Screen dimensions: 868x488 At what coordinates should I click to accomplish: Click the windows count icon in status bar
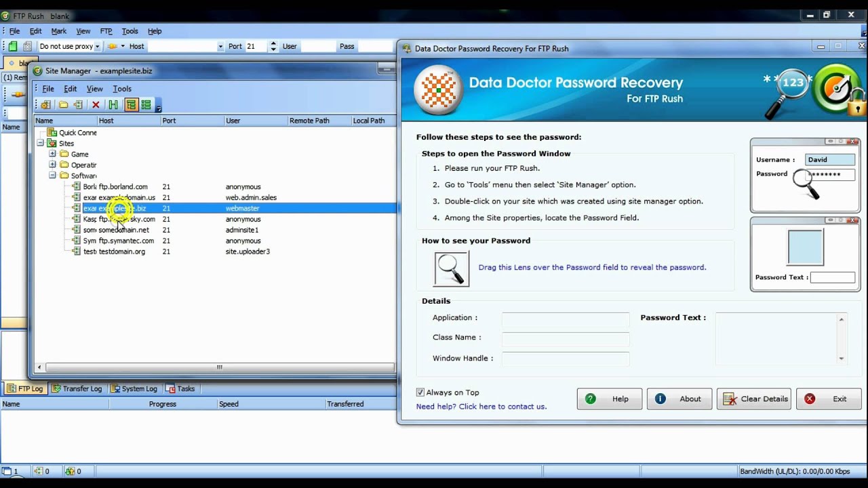pos(7,471)
